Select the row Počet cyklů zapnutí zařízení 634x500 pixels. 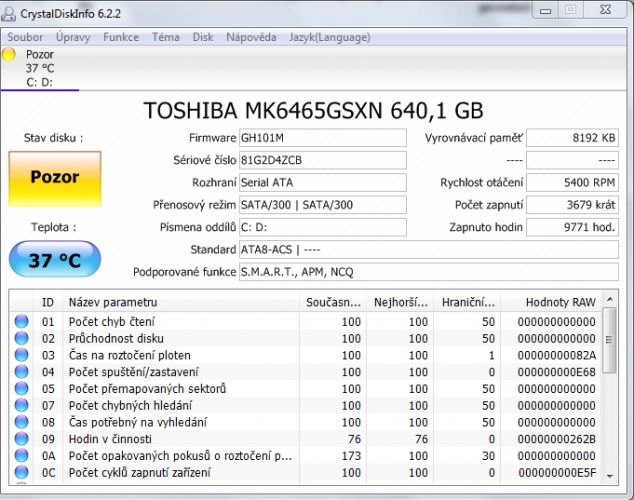coord(305,473)
